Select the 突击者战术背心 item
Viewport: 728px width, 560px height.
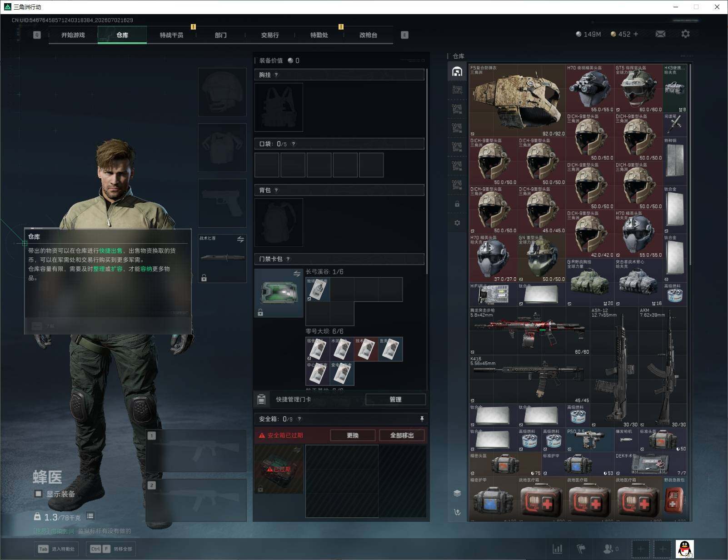click(x=638, y=282)
